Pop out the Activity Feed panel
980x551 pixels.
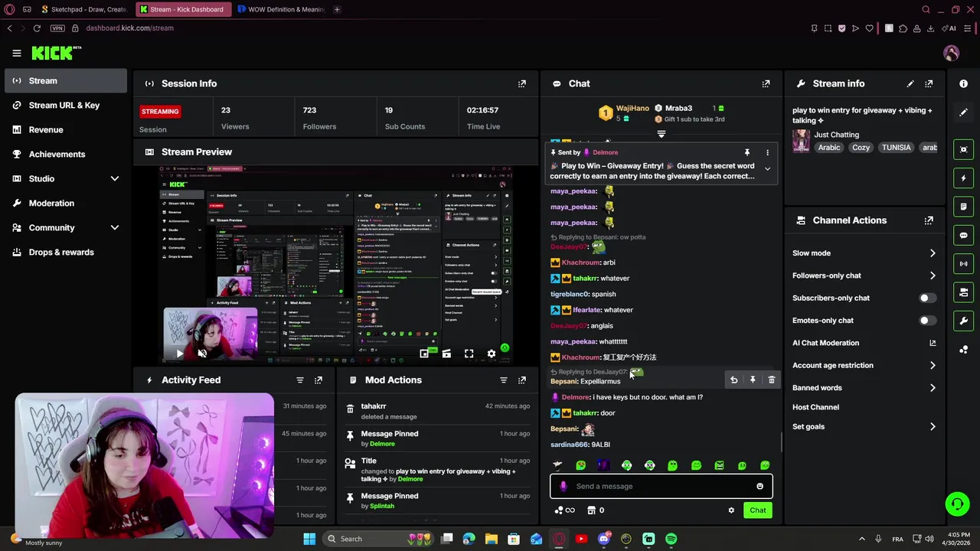tap(318, 380)
